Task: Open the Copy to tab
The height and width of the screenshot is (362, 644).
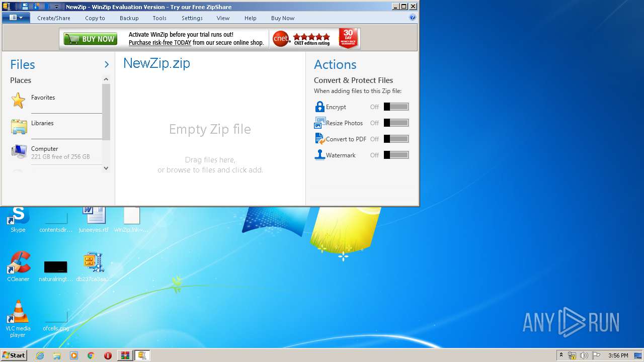Action: point(95,18)
